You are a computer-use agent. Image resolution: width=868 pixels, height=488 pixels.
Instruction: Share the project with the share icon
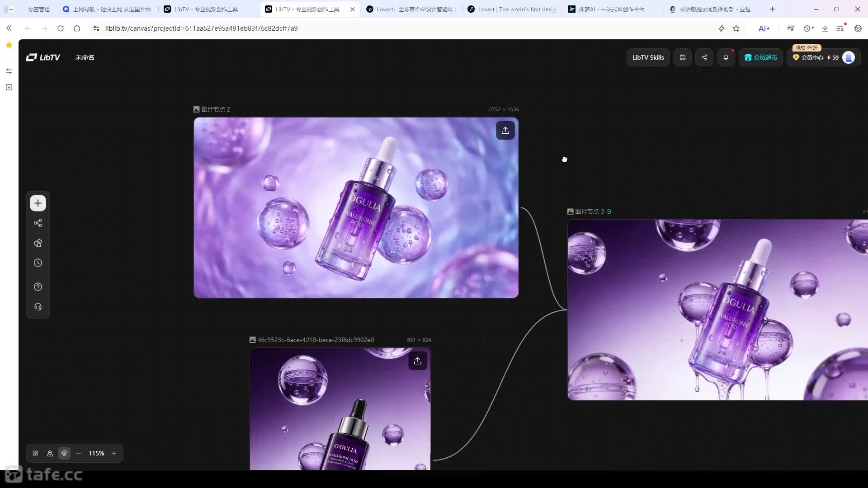click(x=704, y=57)
